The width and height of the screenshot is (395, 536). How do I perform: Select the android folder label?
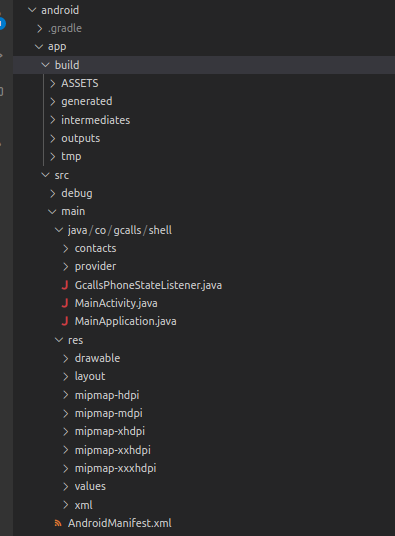coord(60,10)
